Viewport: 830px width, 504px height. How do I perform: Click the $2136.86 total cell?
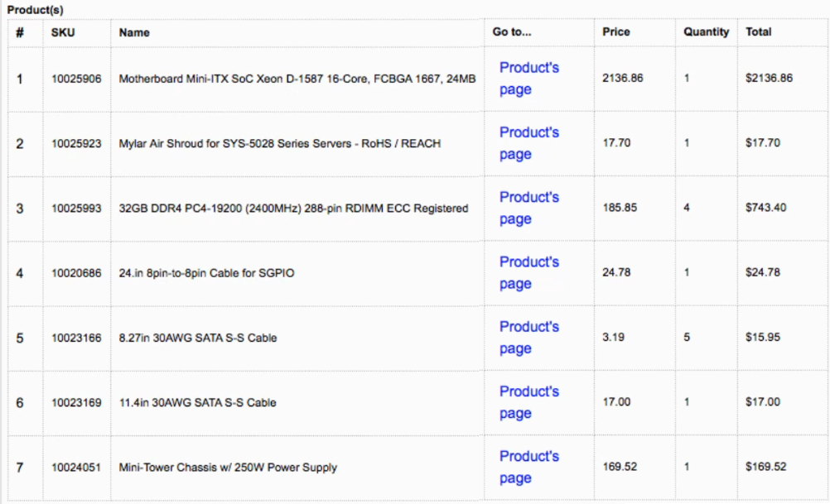(769, 79)
